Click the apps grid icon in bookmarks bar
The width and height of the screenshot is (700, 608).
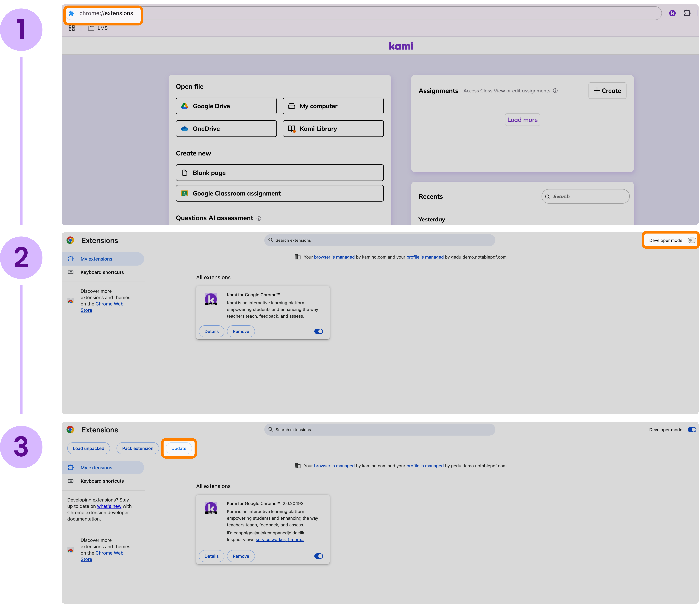click(x=72, y=28)
